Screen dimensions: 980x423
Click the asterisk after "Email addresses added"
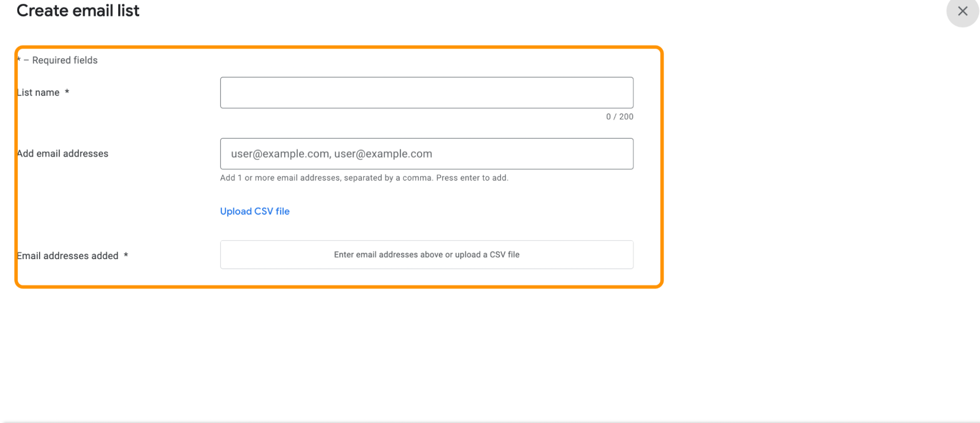[x=126, y=255]
